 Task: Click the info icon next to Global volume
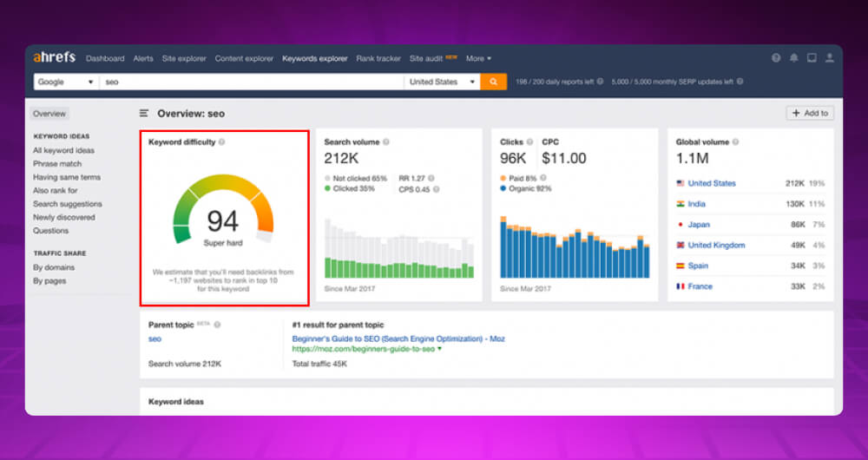pos(736,142)
